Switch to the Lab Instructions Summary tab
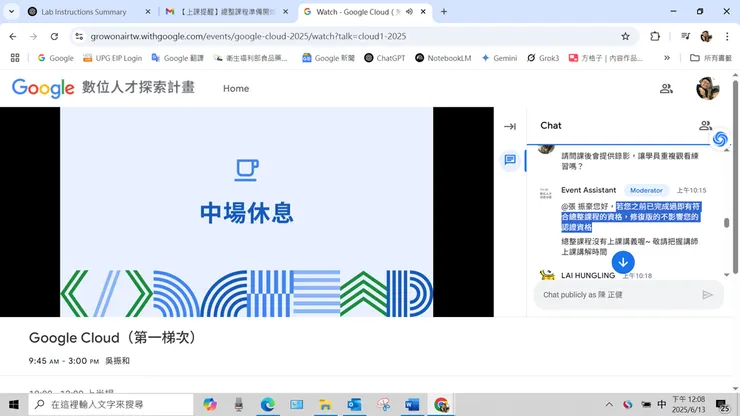740x416 pixels. pos(84,12)
